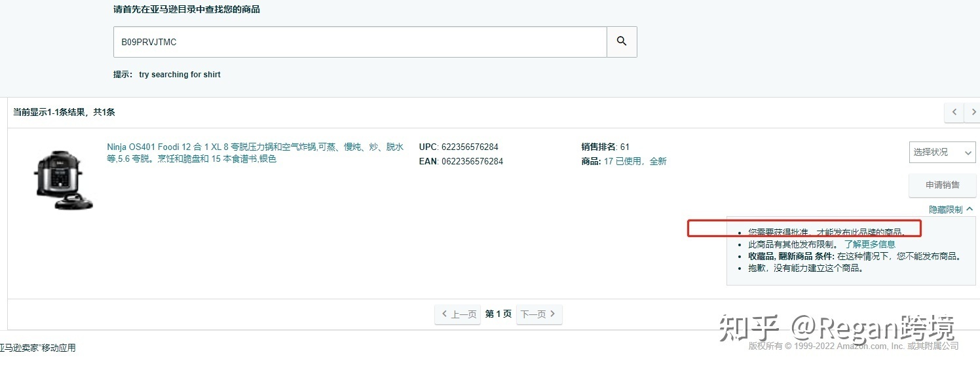Collapse the 隐藏限制 restrictions expander
Viewport: 980px width, 372px height.
[x=951, y=210]
